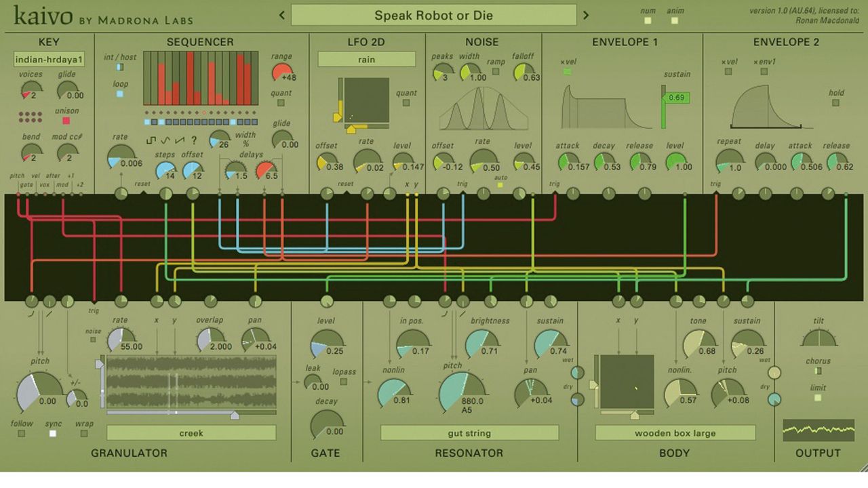Click the gate decay dial
This screenshot has width=868, height=488.
(327, 424)
